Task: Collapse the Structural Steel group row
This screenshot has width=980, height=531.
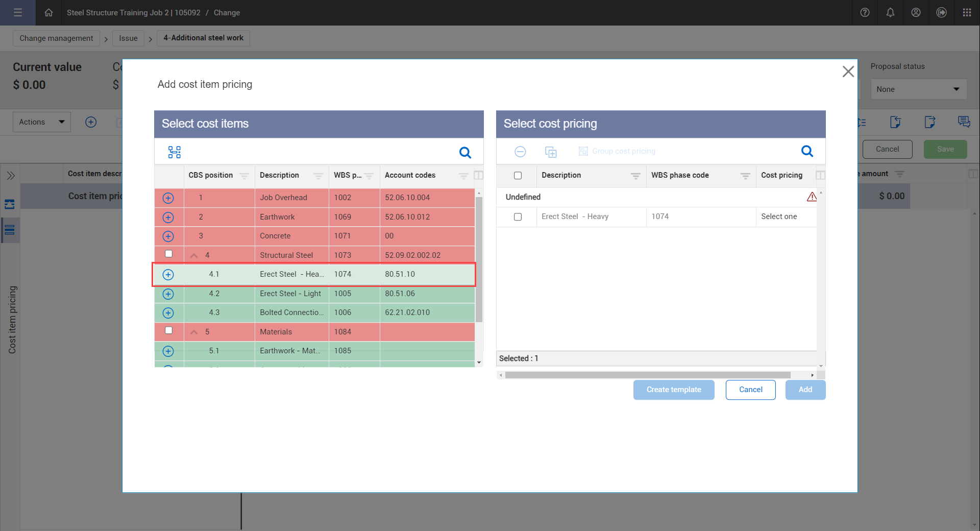Action: point(194,255)
